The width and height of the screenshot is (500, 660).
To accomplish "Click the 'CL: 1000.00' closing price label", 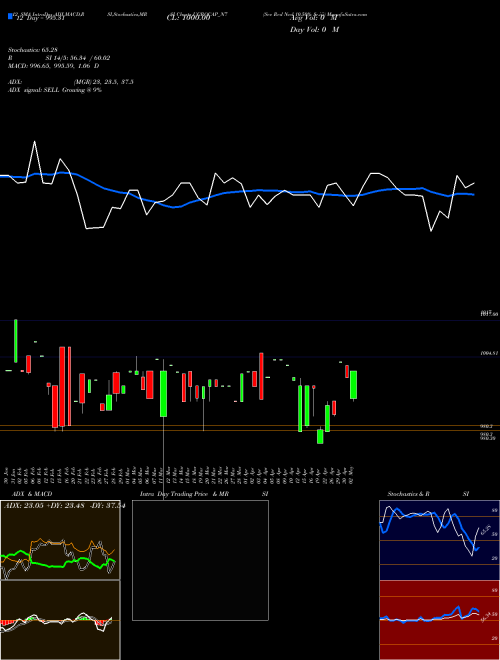I will 188,18.
